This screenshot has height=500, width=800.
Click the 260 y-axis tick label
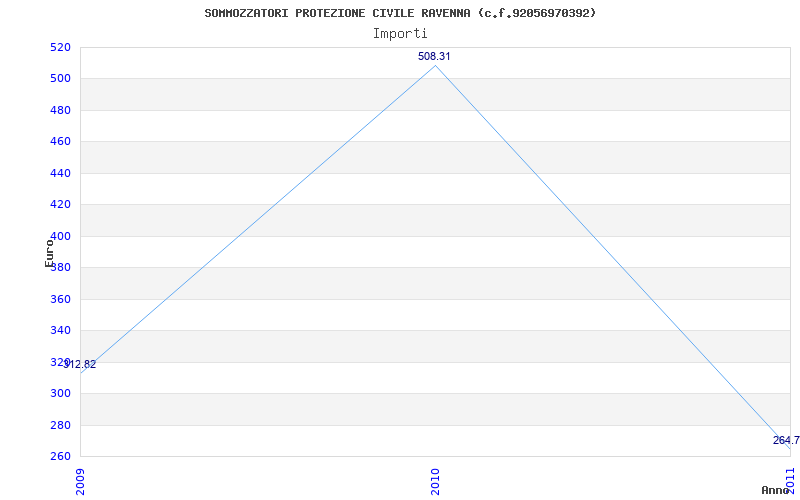[x=60, y=457]
